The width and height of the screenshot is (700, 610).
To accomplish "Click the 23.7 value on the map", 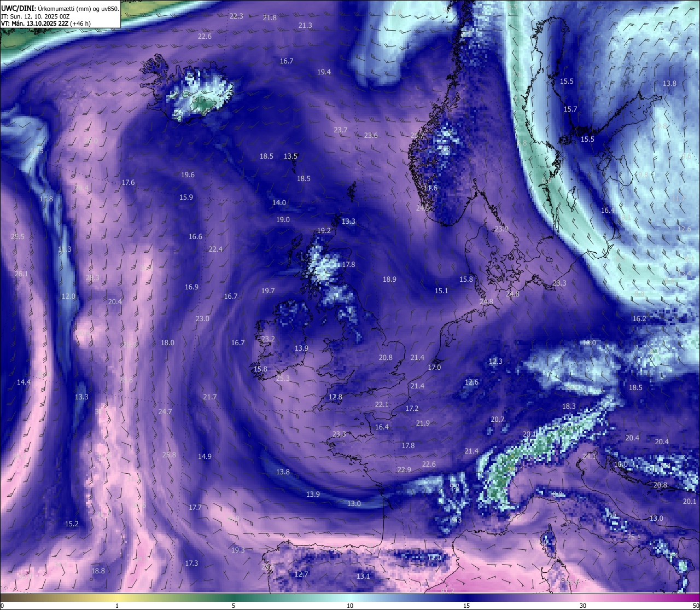I will (340, 130).
